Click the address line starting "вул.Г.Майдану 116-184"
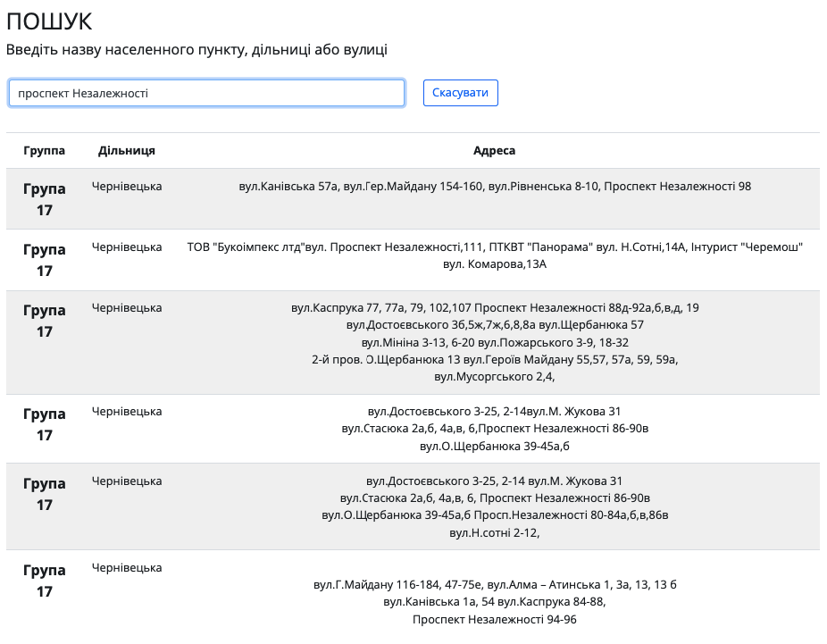 tap(495, 585)
